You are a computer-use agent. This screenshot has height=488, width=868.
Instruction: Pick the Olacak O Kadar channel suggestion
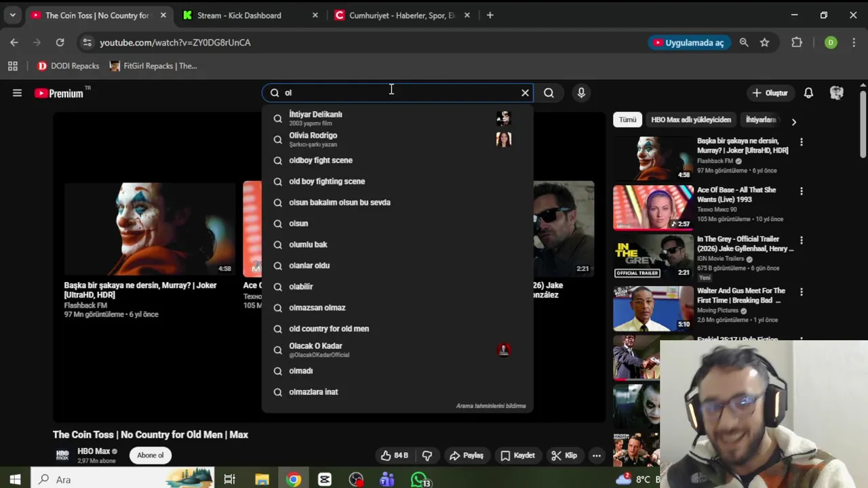[x=397, y=350]
